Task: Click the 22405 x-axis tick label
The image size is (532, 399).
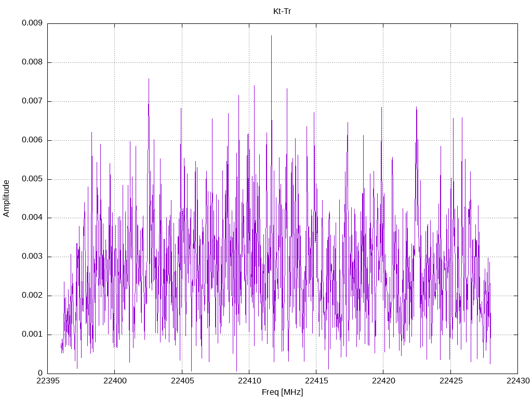Action: pyautogui.click(x=182, y=381)
